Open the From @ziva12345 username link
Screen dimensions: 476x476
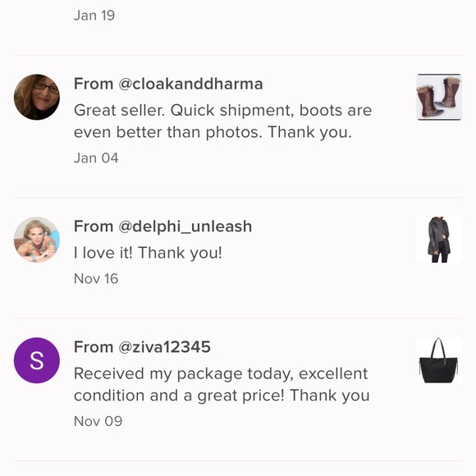(142, 346)
